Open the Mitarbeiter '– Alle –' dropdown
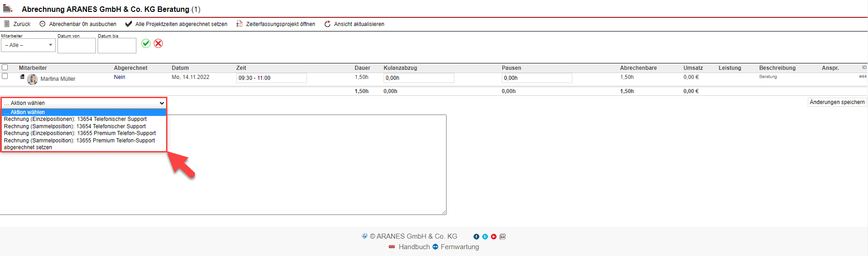The image size is (868, 256). [28, 45]
